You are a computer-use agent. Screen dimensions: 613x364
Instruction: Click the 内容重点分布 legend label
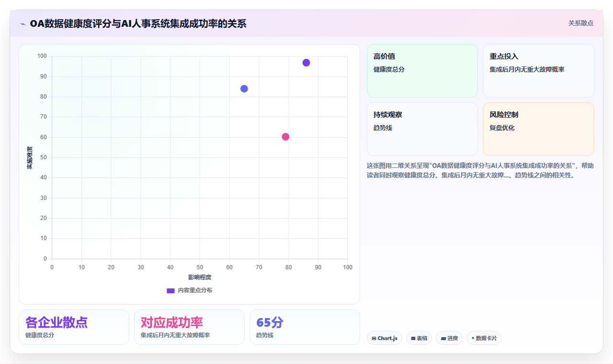[195, 290]
